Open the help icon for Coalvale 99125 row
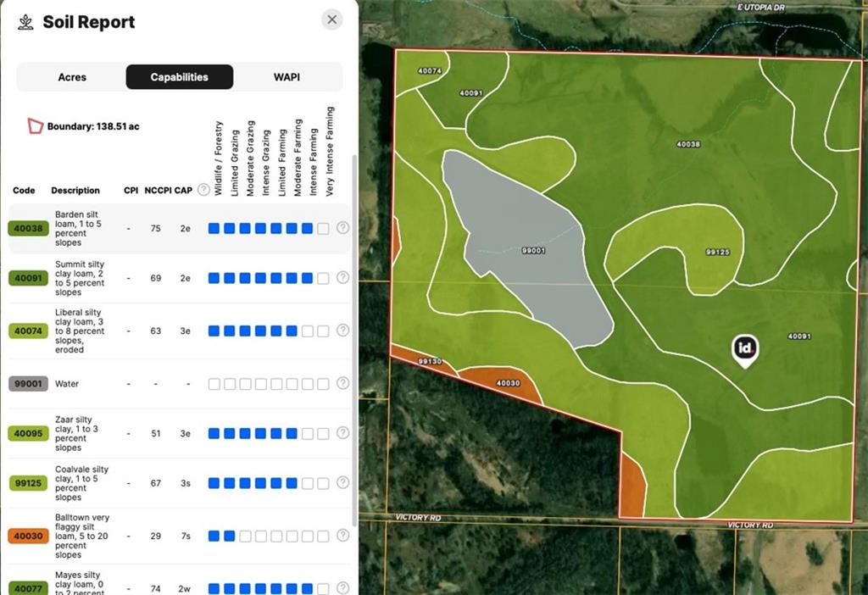This screenshot has width=868, height=595. (343, 482)
